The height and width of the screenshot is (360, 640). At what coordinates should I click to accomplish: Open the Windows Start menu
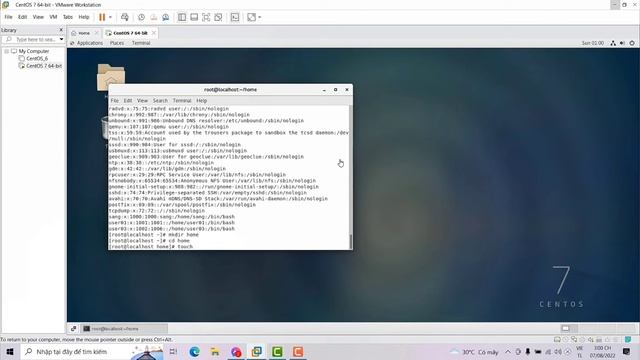coord(10,351)
